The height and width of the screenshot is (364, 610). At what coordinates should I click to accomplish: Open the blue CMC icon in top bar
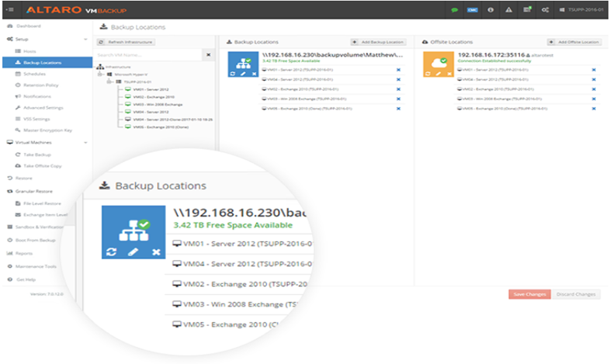[x=473, y=10]
